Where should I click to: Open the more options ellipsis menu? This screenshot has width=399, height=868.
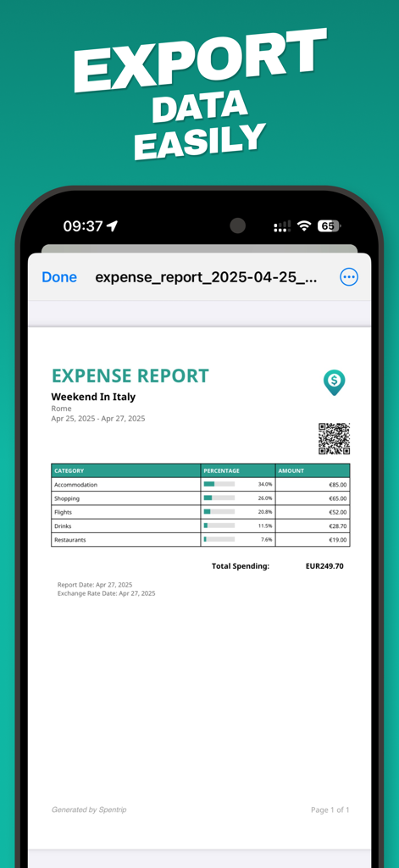pos(349,277)
